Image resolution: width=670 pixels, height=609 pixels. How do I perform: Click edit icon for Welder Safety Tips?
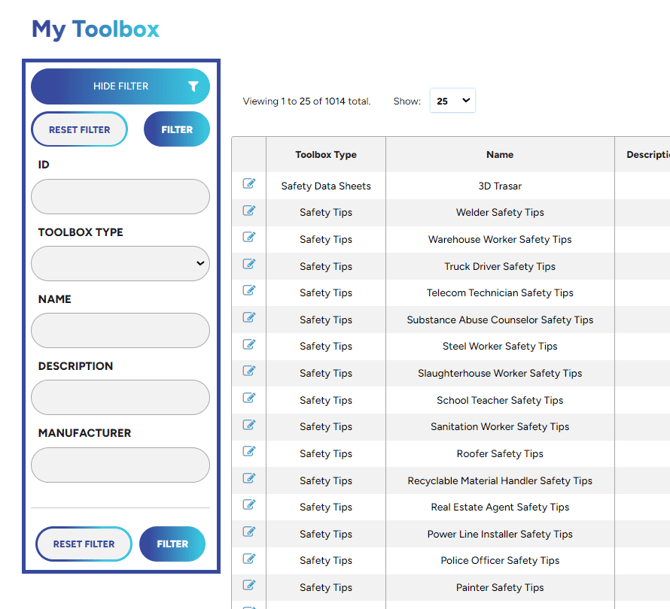pos(249,211)
